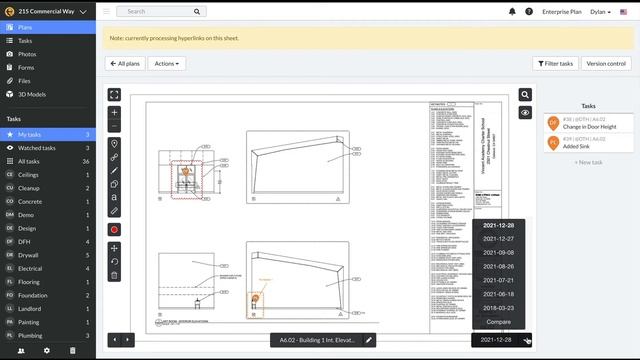Go to next sheet arrow

point(128,340)
